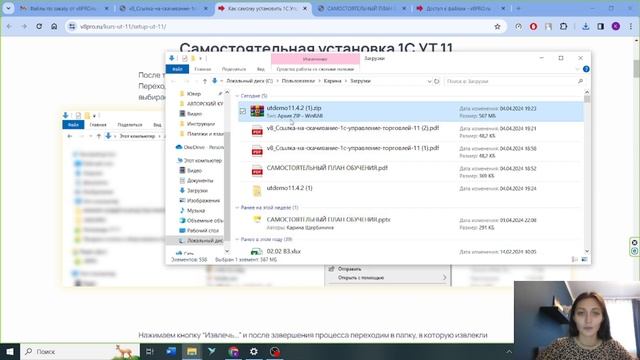Open browser downloads icon
Viewport: 640px width, 360px height.
(585, 27)
